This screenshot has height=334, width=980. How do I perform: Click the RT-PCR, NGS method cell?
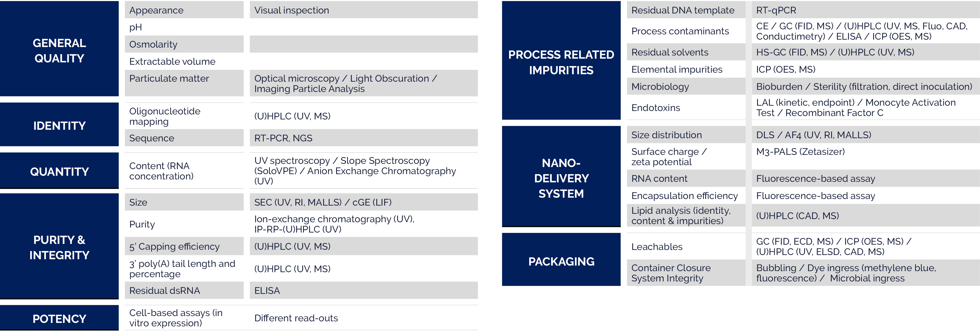click(x=364, y=138)
